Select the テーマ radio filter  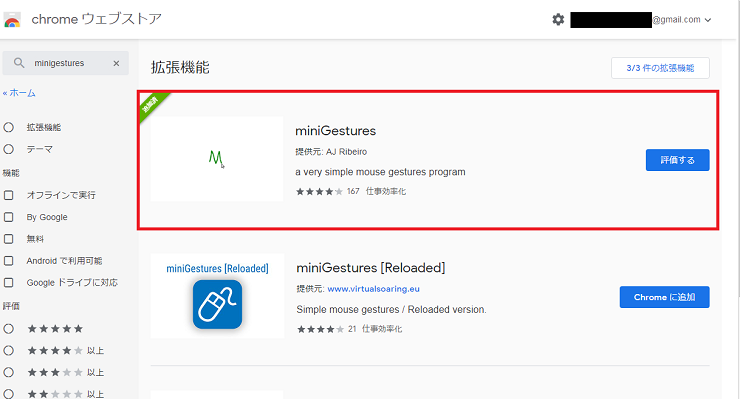coord(8,149)
